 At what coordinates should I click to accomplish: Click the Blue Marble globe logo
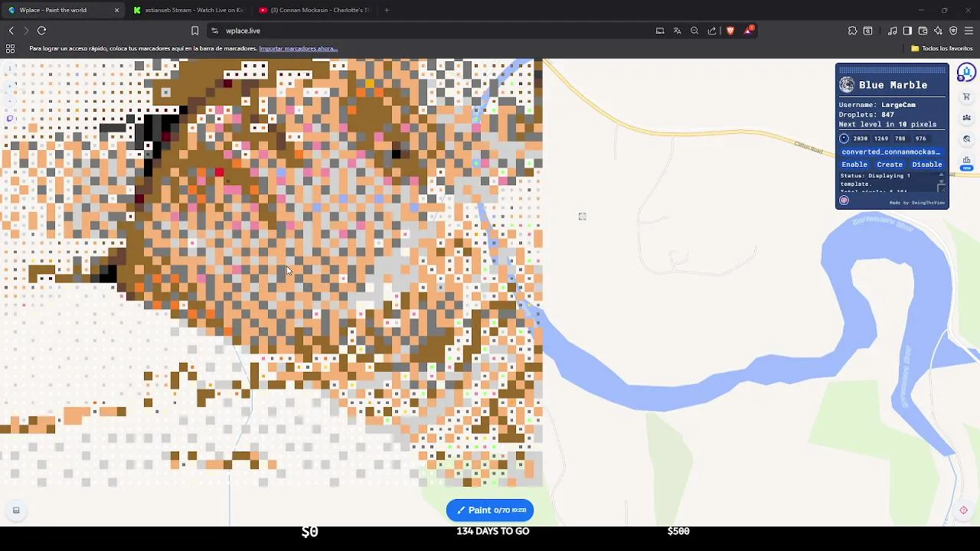coord(847,85)
